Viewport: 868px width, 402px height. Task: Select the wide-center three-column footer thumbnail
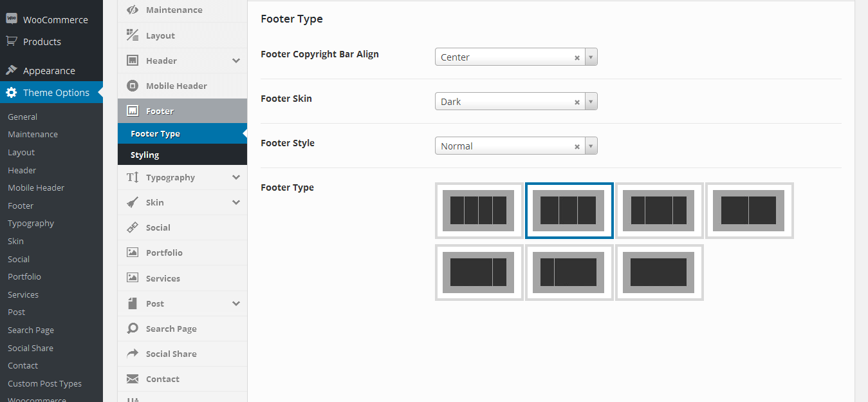pos(659,211)
